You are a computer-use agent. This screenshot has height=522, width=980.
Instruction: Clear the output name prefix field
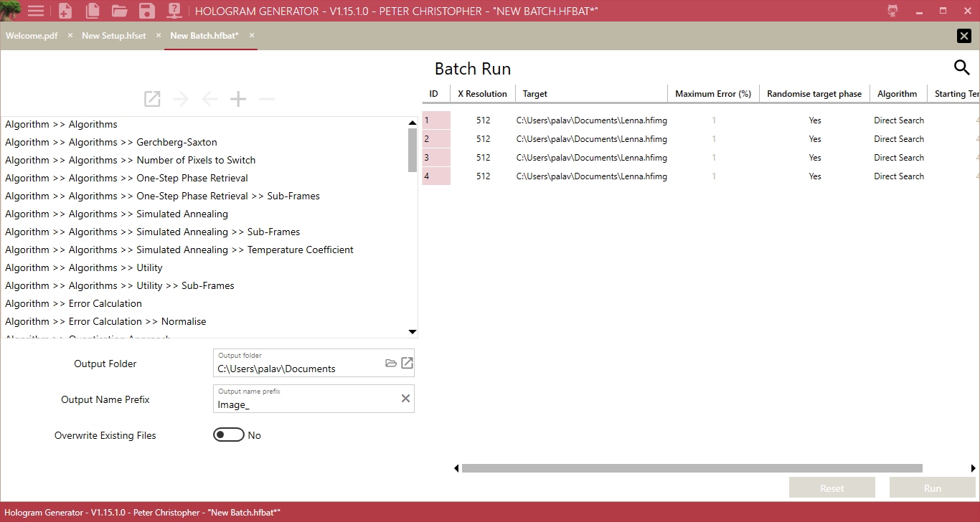click(x=405, y=399)
